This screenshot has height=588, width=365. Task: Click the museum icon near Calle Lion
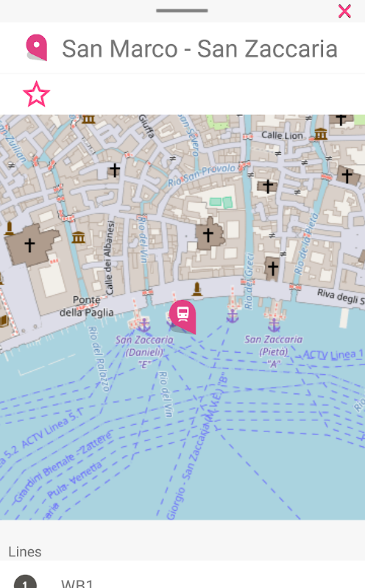click(x=321, y=134)
